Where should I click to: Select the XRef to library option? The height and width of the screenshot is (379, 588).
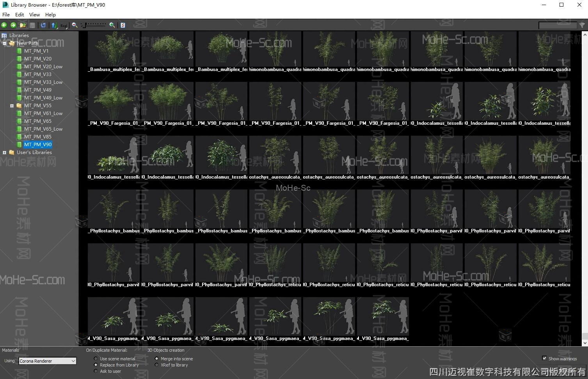(156, 365)
